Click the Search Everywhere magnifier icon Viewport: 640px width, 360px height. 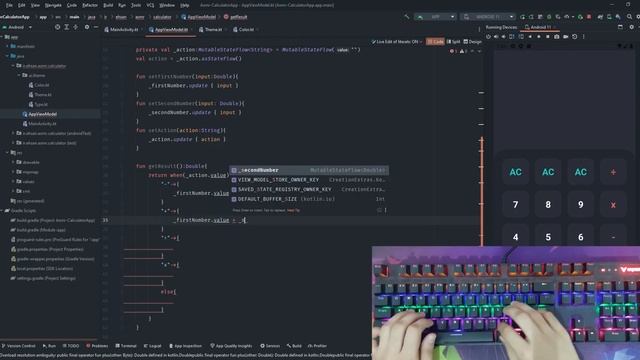pos(629,17)
